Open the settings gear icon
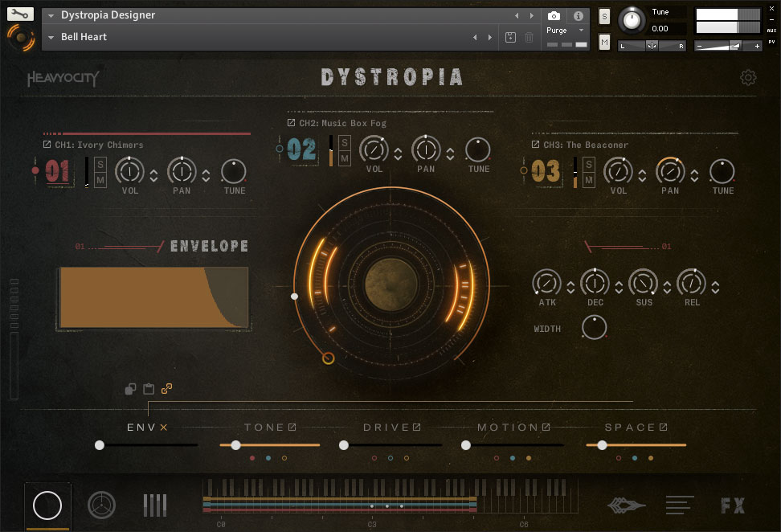Image resolution: width=781 pixels, height=532 pixels. pos(748,77)
